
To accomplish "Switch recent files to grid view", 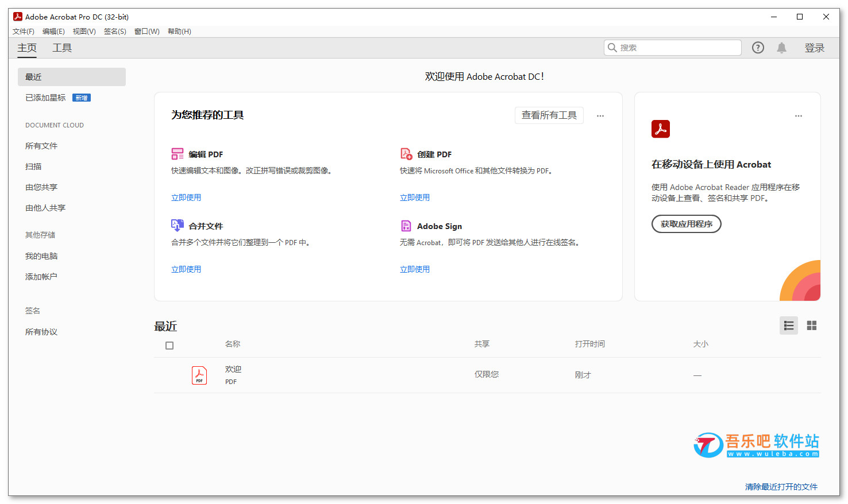I will (x=812, y=325).
